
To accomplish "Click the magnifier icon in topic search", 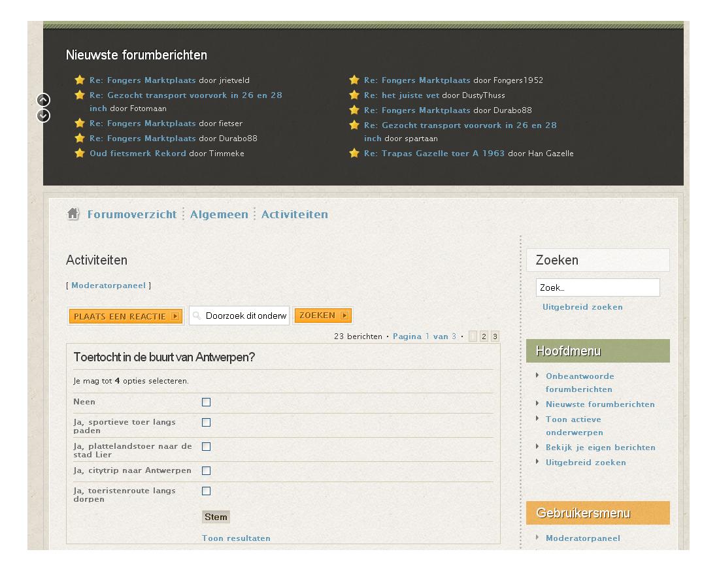I will coord(197,316).
